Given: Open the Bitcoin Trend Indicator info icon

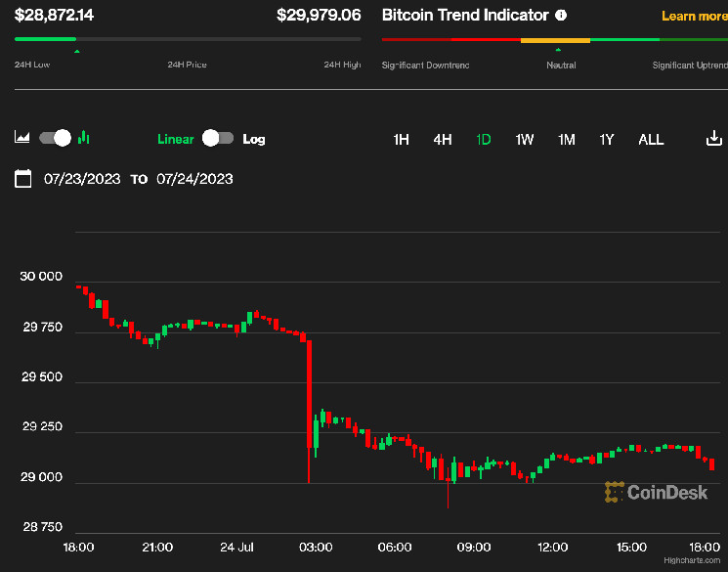Looking at the screenshot, I should point(561,16).
